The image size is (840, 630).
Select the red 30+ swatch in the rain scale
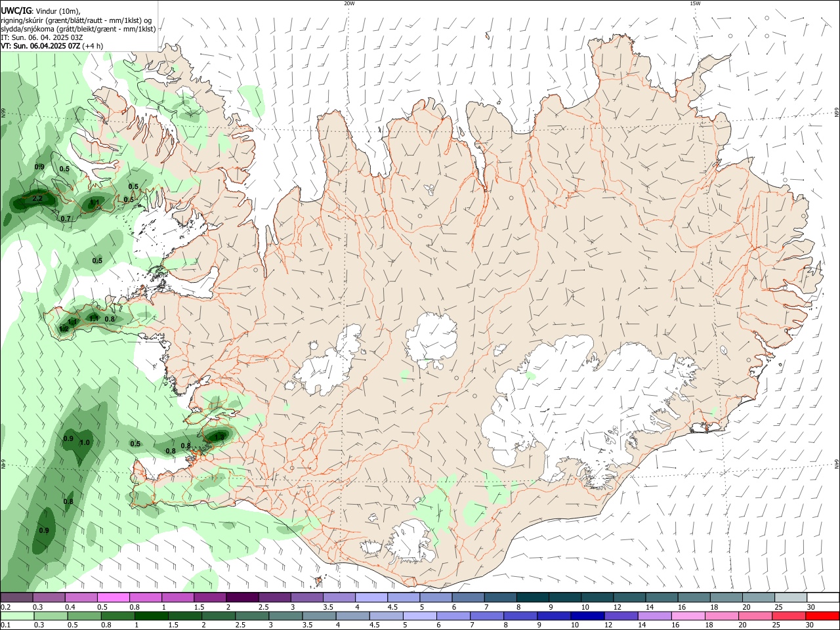click(x=822, y=616)
